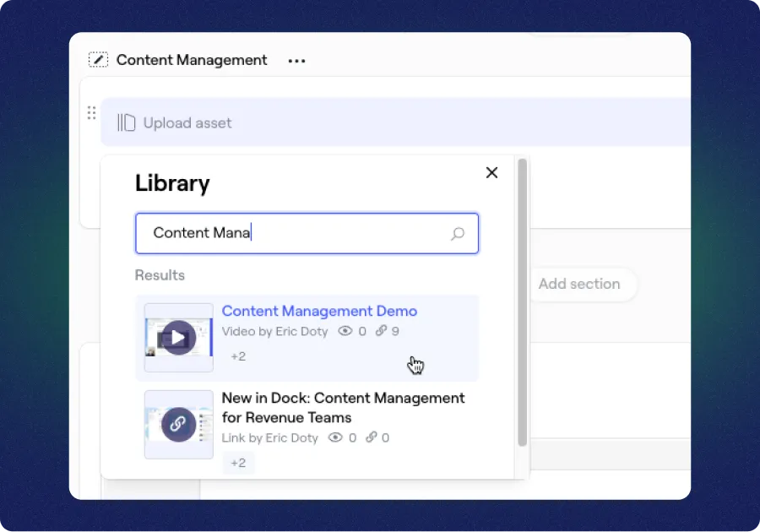Click the Link by Eric Doty text
Screen dimensions: 760x532
pos(270,438)
